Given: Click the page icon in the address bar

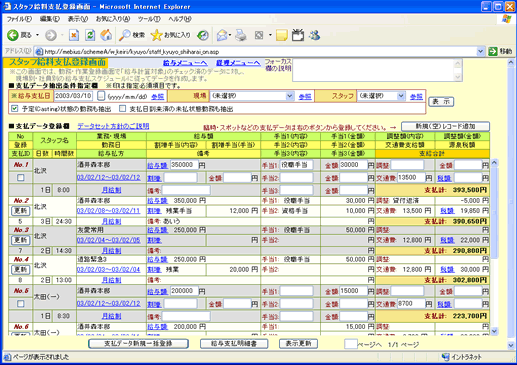Looking at the screenshot, I should (x=39, y=52).
